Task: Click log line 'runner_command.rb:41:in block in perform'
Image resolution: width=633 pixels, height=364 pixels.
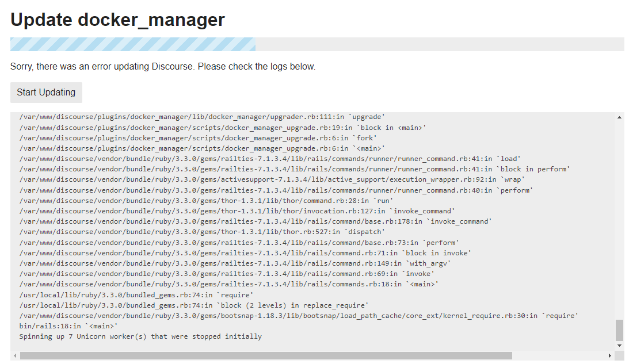Action: click(295, 169)
